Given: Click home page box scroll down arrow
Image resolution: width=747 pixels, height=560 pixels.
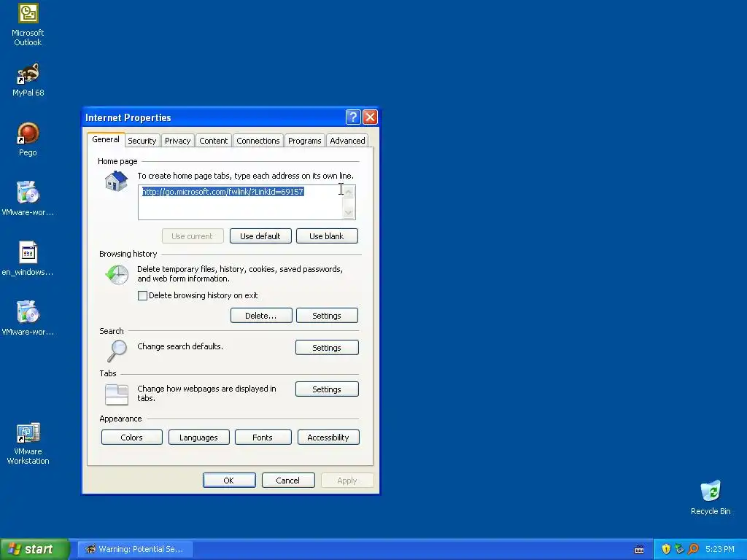Looking at the screenshot, I should [349, 213].
